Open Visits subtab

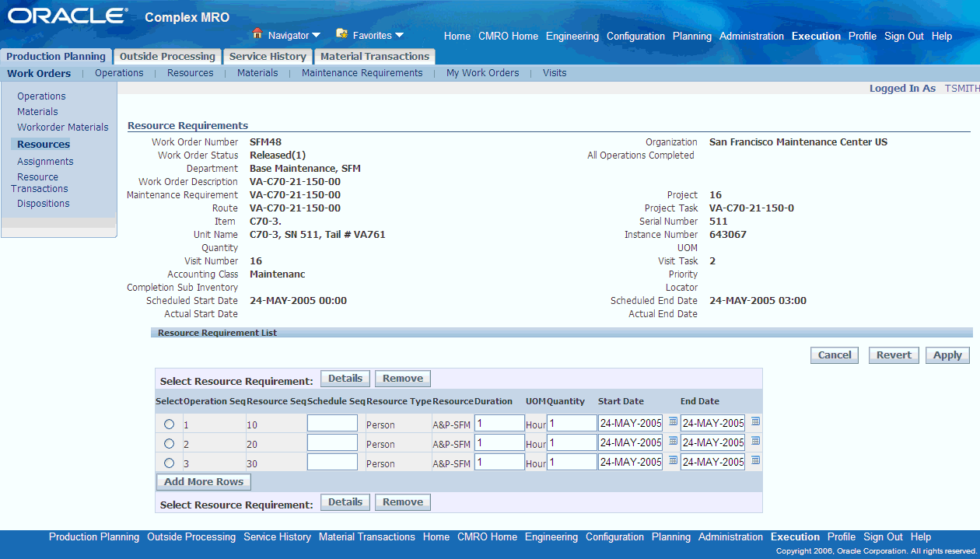click(x=555, y=73)
